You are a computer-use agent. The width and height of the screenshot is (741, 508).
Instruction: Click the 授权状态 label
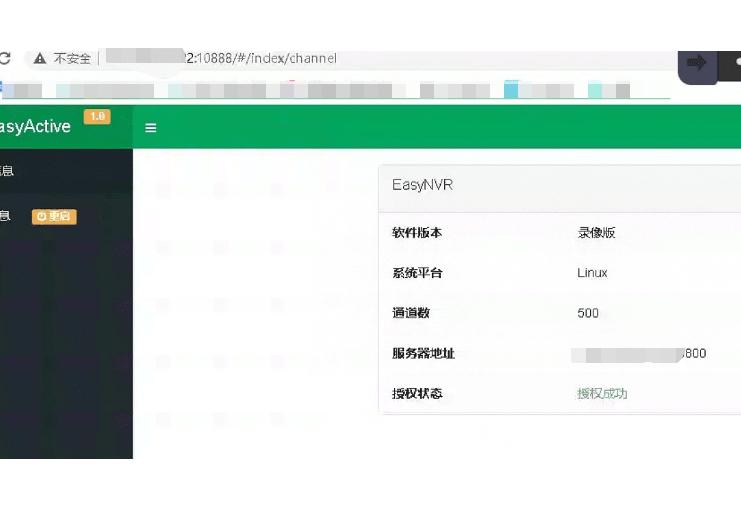pyautogui.click(x=417, y=393)
